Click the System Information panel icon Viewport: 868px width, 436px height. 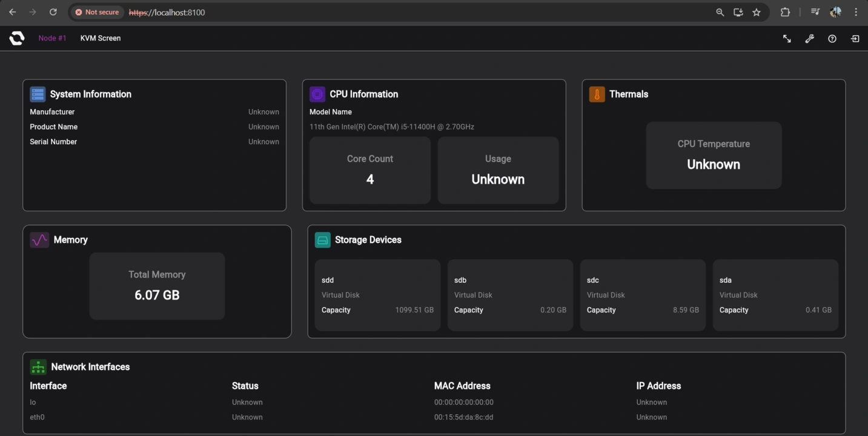click(x=38, y=94)
